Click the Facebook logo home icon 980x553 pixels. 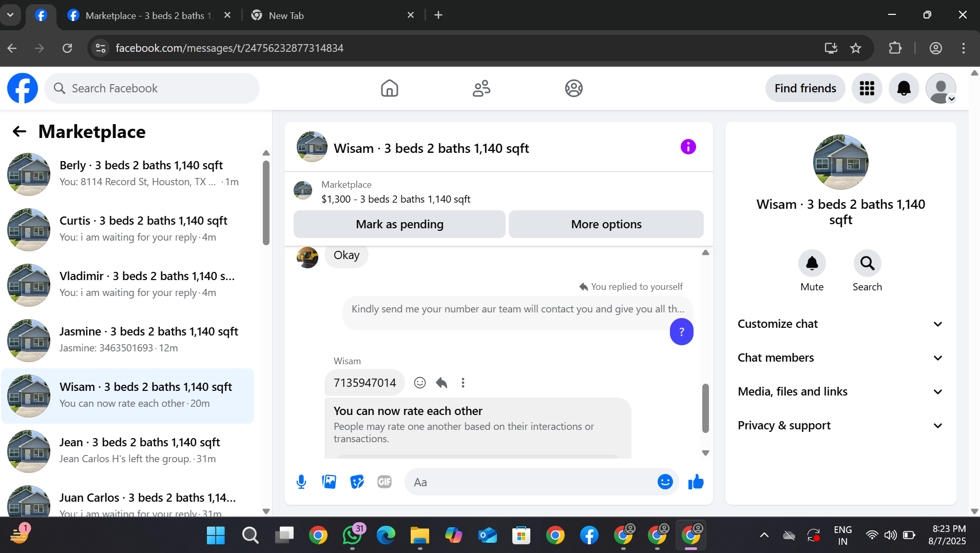(23, 88)
